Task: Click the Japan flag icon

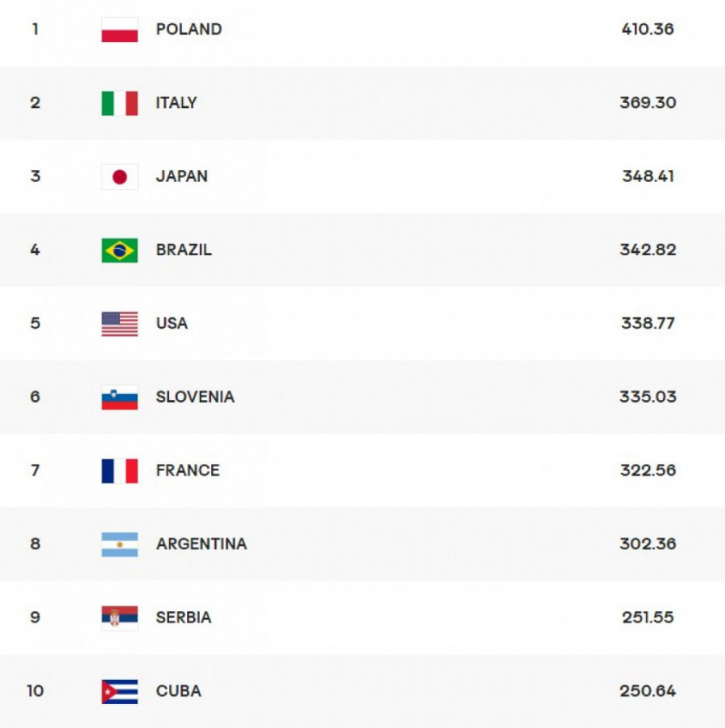Action: coord(119,176)
